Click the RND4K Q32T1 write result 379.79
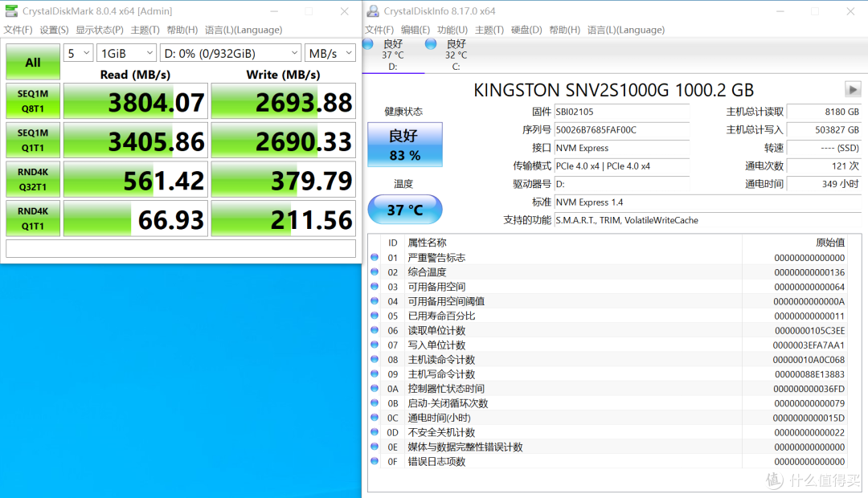The height and width of the screenshot is (498, 868). [x=284, y=179]
